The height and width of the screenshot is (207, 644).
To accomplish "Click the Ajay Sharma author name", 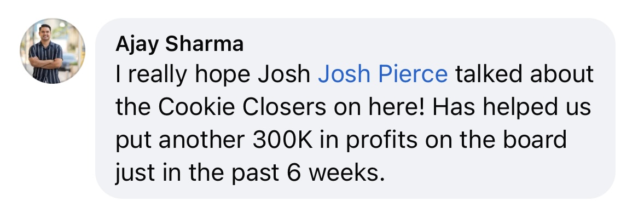I will point(179,44).
